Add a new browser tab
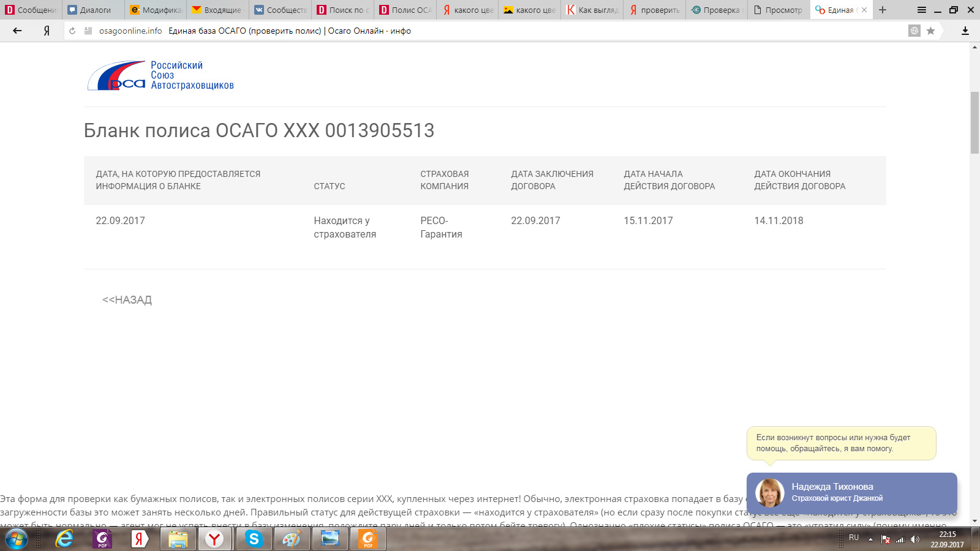Viewport: 980px width, 551px height. click(883, 10)
